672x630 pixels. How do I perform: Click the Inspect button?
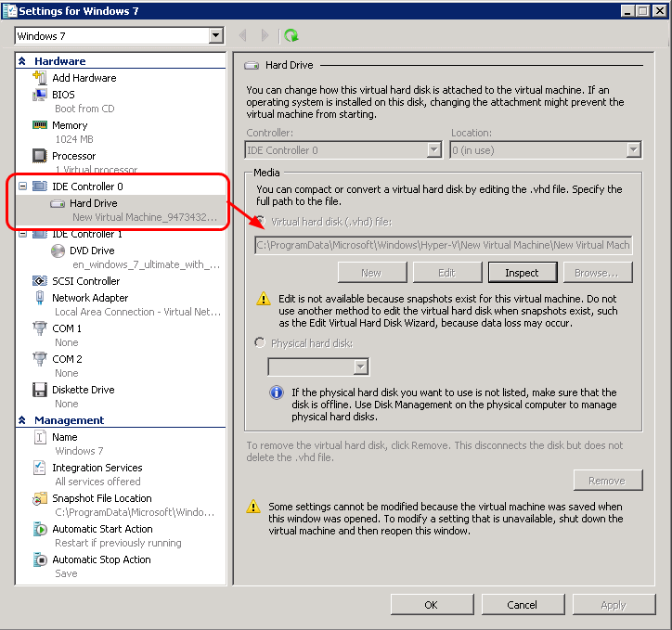coord(522,273)
